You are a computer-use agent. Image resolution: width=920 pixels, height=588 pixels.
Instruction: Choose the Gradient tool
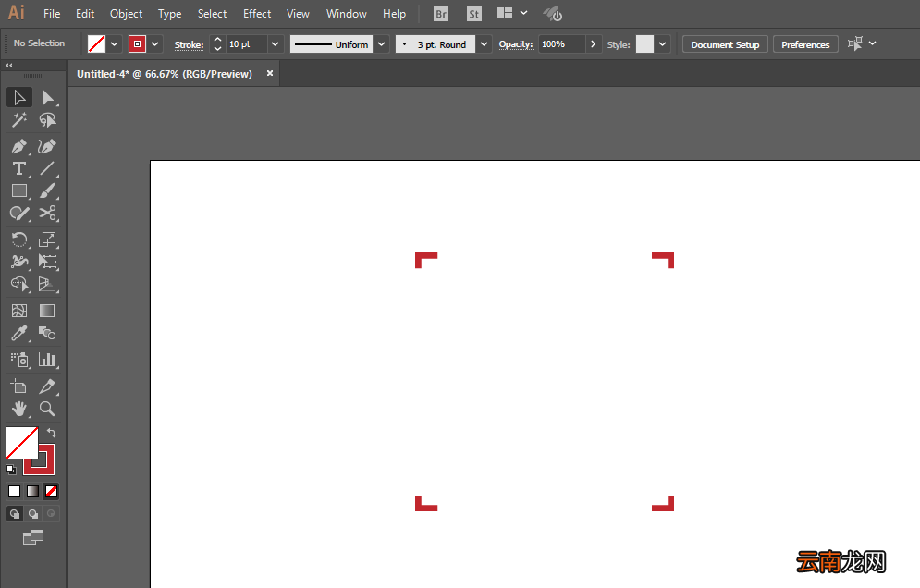click(47, 311)
